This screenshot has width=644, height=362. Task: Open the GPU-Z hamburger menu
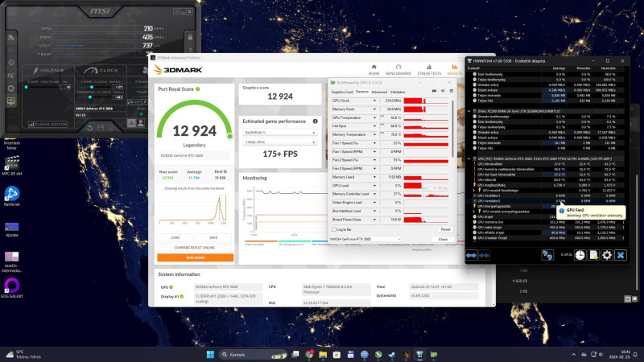coord(451,91)
